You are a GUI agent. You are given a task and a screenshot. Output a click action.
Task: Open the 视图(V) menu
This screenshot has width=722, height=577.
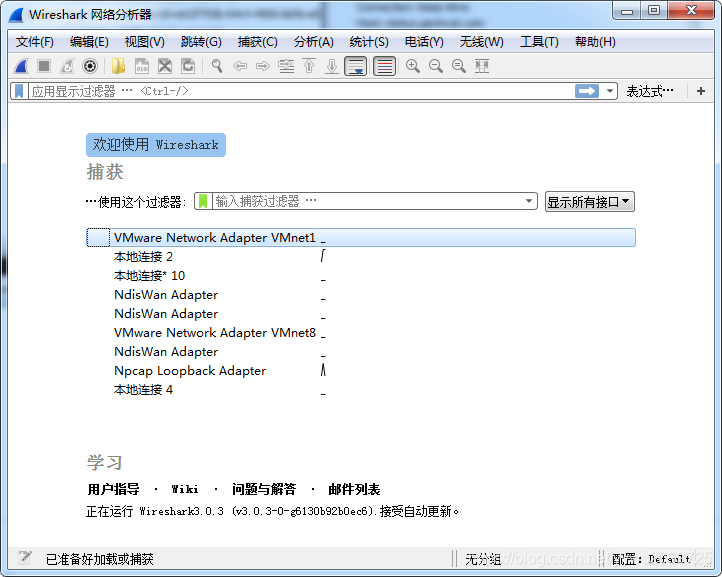pyautogui.click(x=145, y=42)
